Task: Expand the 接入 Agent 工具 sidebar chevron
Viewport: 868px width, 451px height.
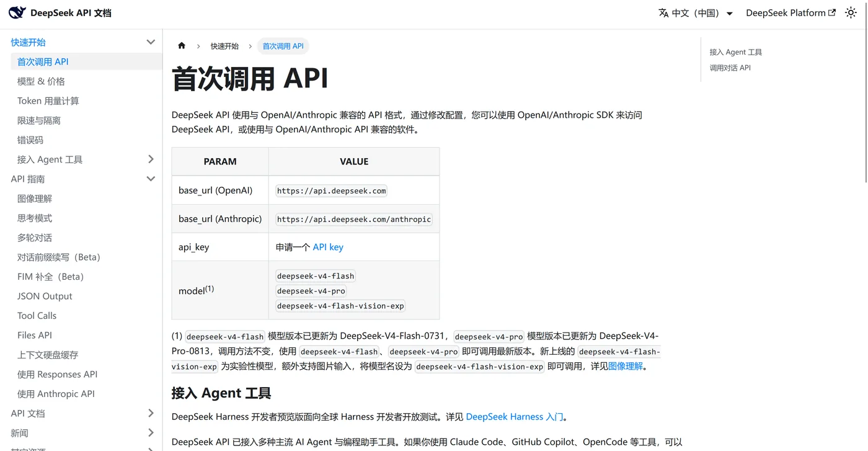Action: [x=151, y=159]
